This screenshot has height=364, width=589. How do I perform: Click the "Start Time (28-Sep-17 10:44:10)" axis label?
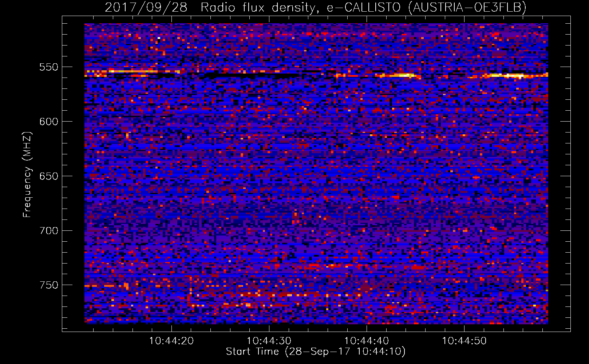316,352
